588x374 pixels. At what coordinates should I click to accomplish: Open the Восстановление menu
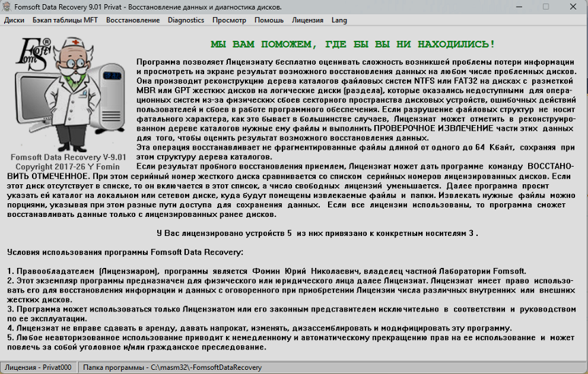point(133,20)
